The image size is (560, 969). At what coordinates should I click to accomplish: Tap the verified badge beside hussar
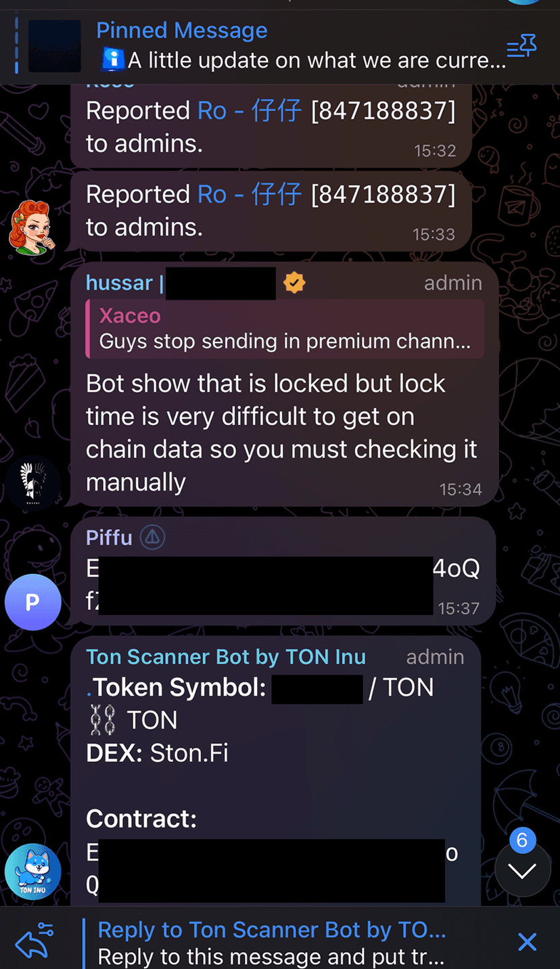pyautogui.click(x=294, y=283)
